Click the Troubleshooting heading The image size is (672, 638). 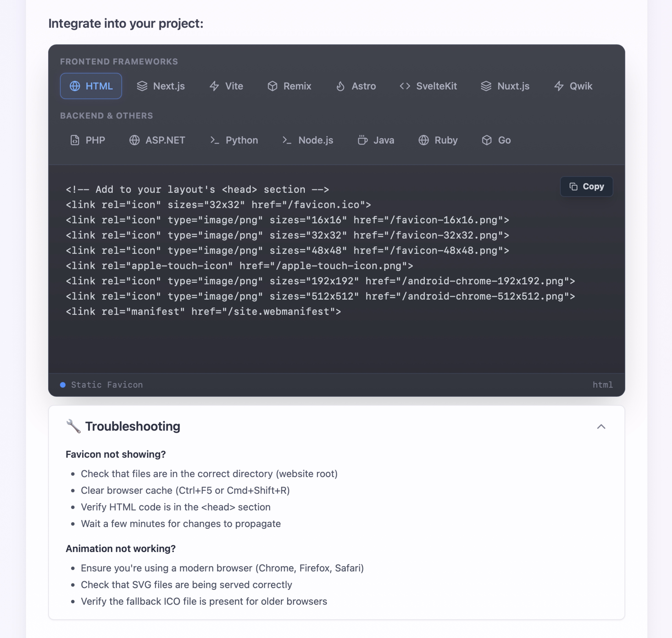[x=133, y=426]
